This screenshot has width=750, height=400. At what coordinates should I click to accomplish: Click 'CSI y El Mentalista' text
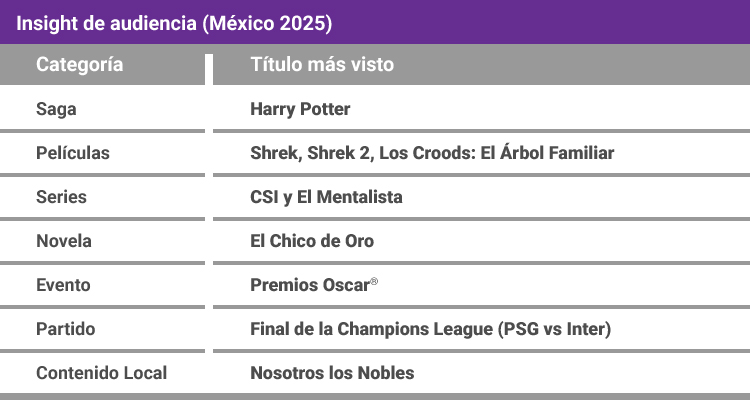tap(326, 197)
